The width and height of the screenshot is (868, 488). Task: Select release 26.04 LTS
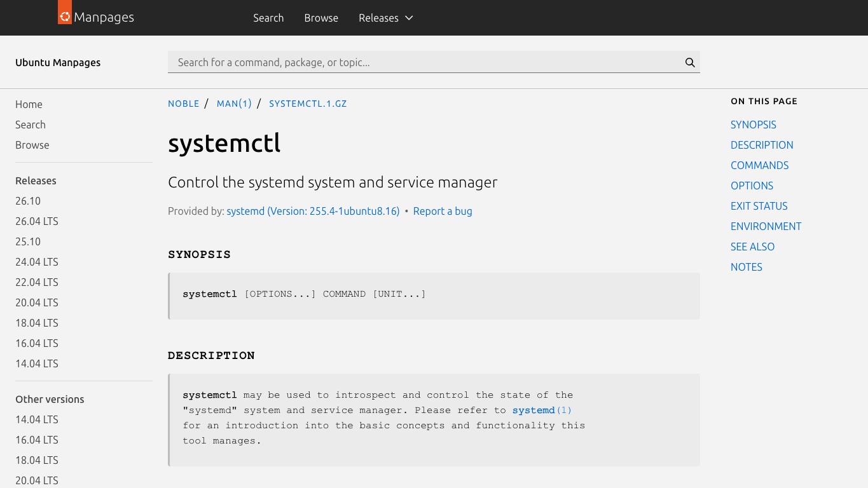[37, 221]
